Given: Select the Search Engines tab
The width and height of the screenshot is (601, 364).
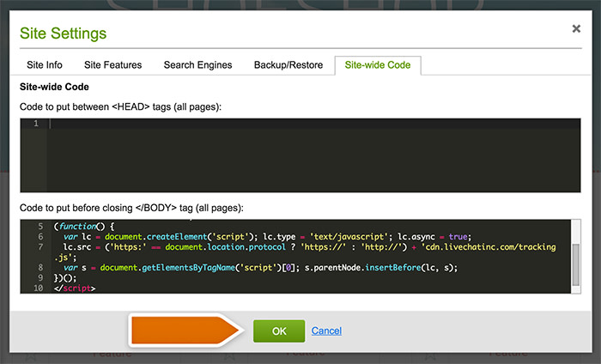Looking at the screenshot, I should pyautogui.click(x=197, y=65).
